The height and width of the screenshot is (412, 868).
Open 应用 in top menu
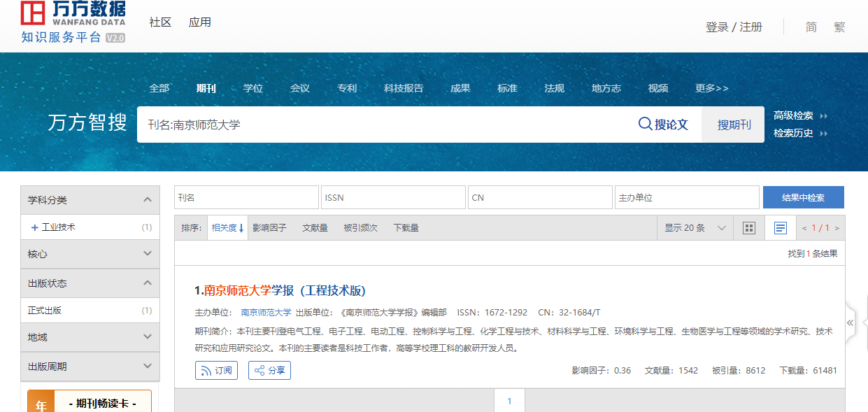coord(199,22)
